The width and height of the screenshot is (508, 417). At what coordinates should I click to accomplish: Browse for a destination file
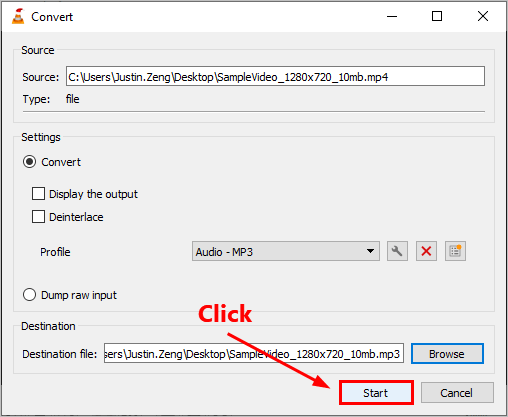tap(447, 353)
